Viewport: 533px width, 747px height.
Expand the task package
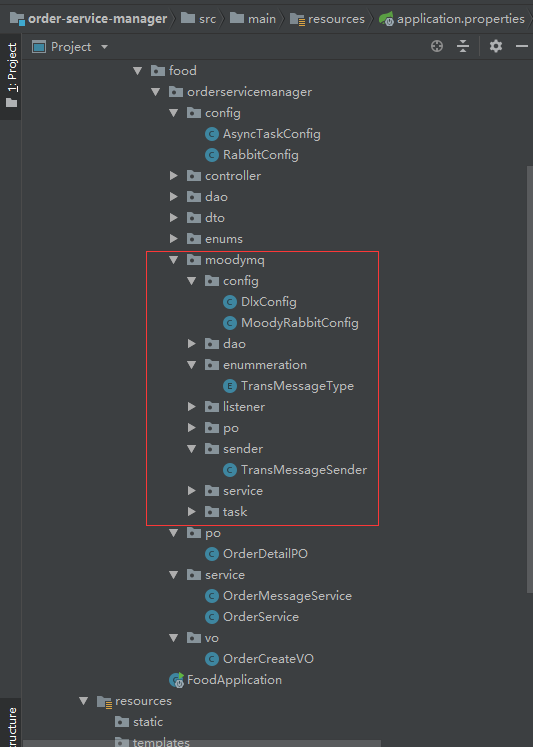click(191, 512)
